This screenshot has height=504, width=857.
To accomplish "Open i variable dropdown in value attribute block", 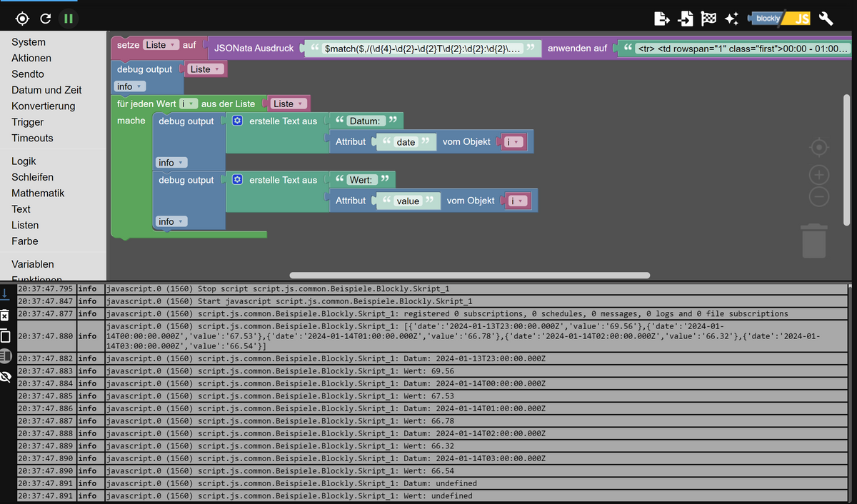I will (x=518, y=201).
